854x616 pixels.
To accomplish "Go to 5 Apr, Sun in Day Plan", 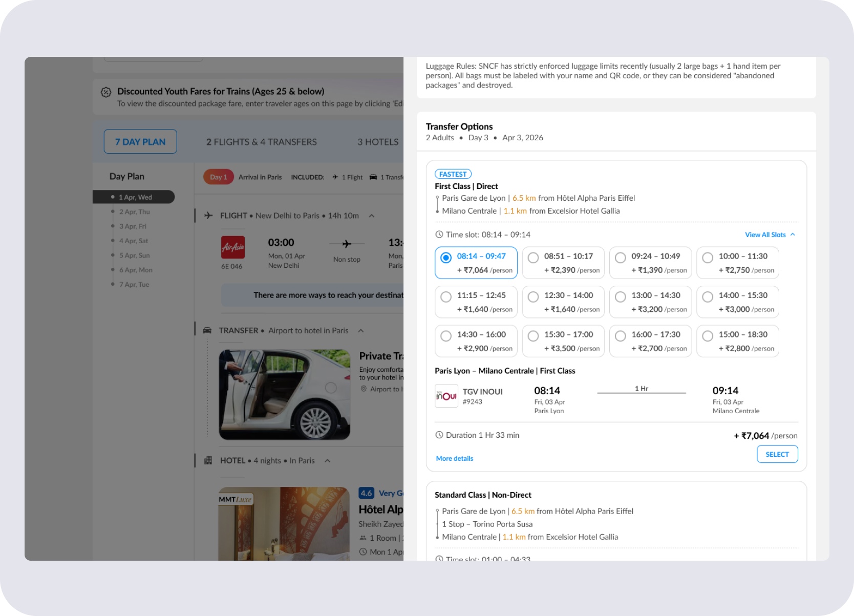I will coord(134,256).
